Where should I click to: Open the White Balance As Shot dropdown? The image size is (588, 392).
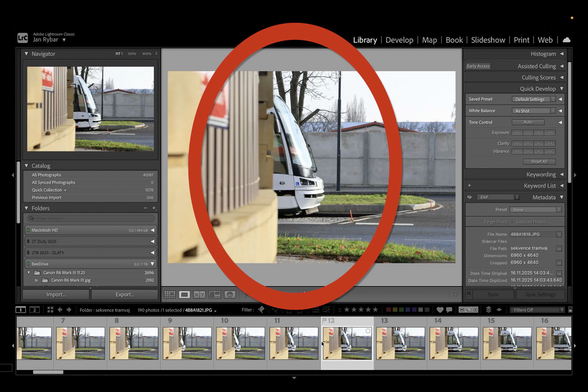click(534, 111)
